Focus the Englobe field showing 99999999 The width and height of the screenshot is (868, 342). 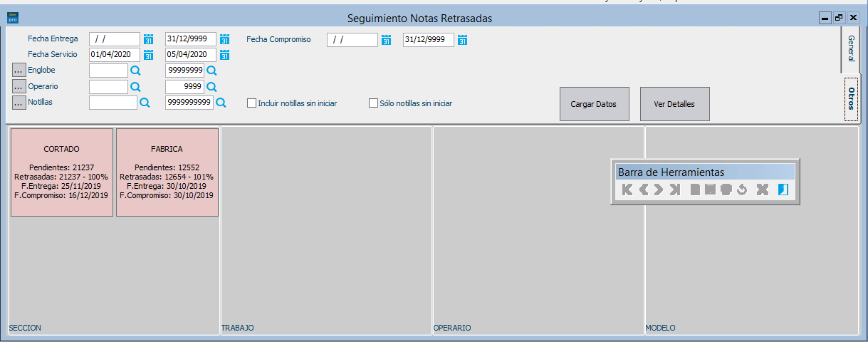184,71
